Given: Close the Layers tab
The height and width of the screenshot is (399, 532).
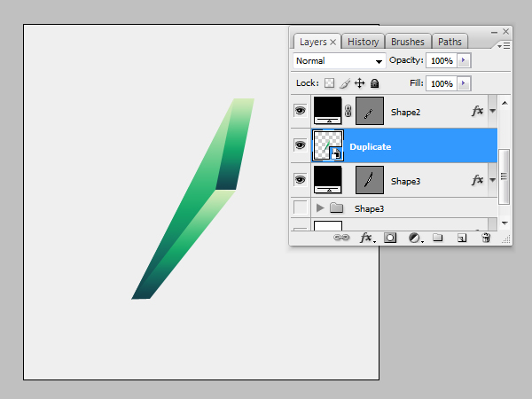Looking at the screenshot, I should 333,42.
